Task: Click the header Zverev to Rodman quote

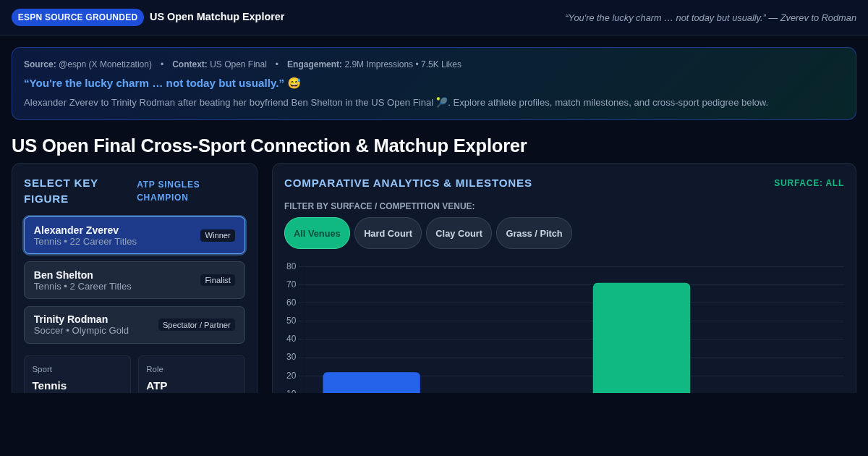Action: click(x=710, y=17)
